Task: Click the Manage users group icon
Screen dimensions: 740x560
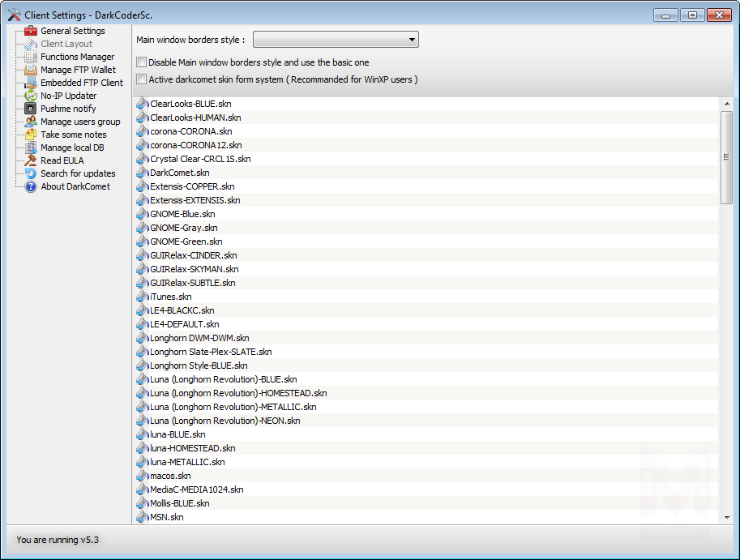Action: point(31,122)
